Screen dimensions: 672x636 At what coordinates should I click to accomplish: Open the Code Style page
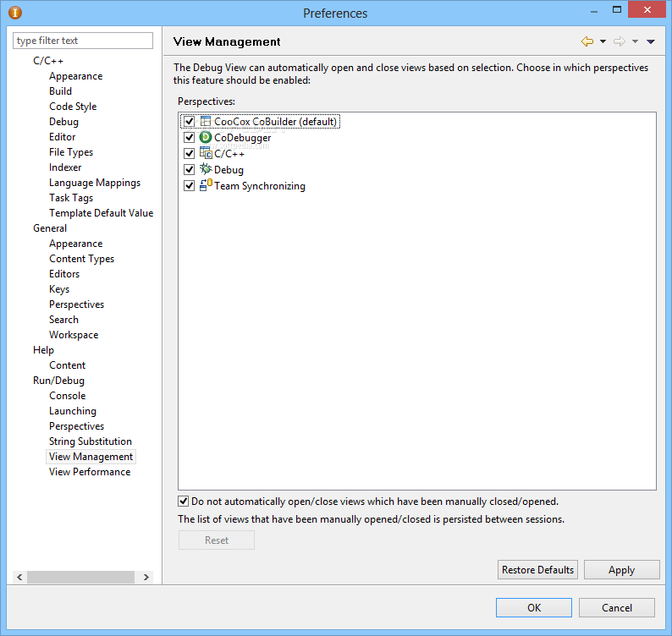pyautogui.click(x=73, y=107)
